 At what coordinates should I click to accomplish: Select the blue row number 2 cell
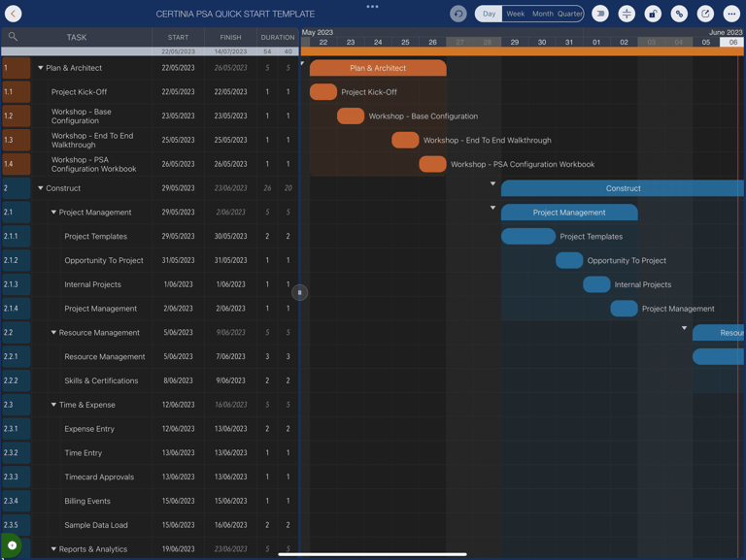[17, 188]
